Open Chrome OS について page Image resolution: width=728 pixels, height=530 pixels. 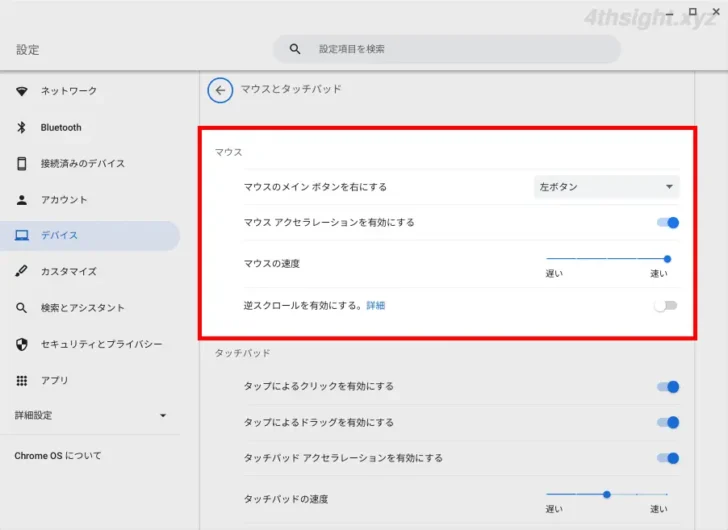(58, 456)
